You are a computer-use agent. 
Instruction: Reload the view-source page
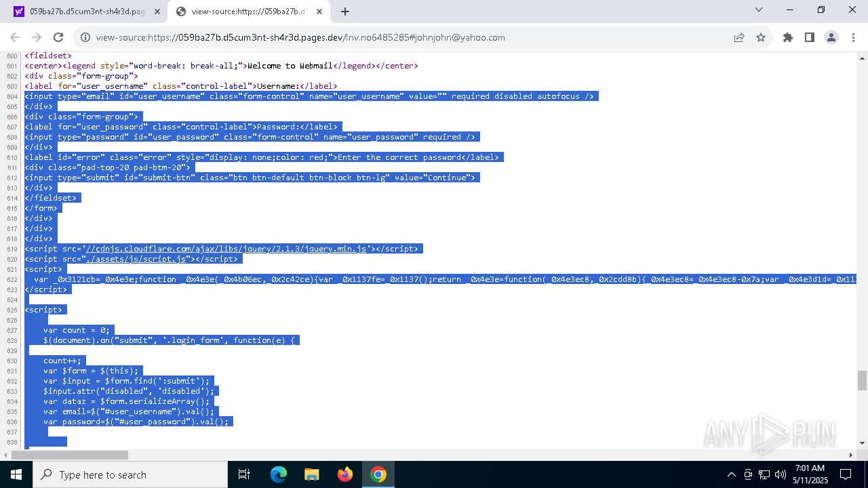coord(58,37)
